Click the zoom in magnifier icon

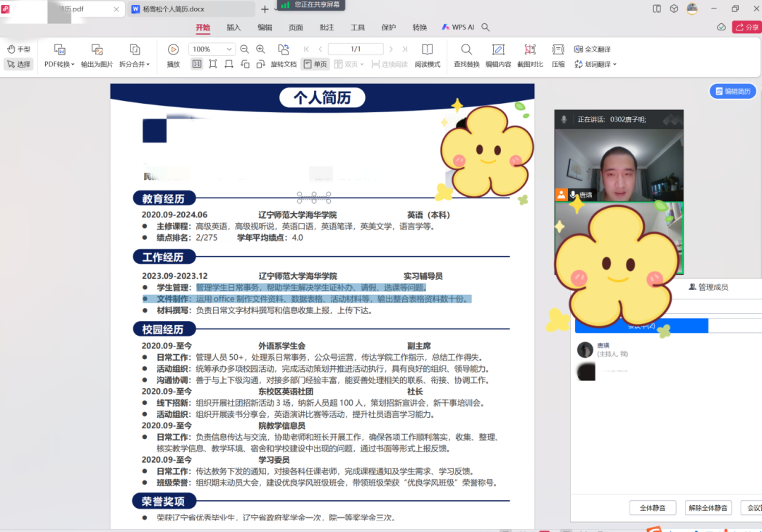260,49
